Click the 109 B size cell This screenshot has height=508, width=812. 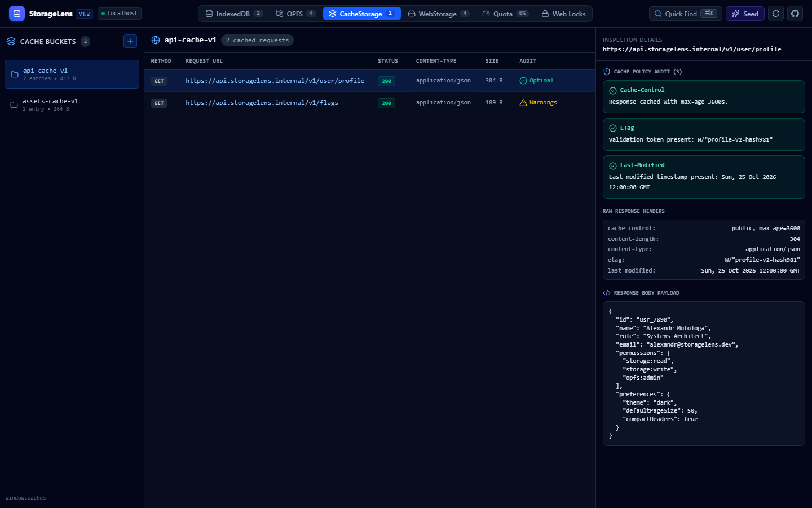(x=494, y=103)
